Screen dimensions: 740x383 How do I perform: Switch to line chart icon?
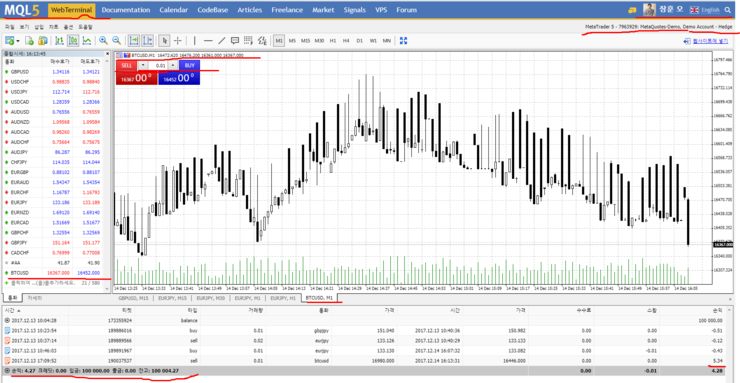point(86,41)
